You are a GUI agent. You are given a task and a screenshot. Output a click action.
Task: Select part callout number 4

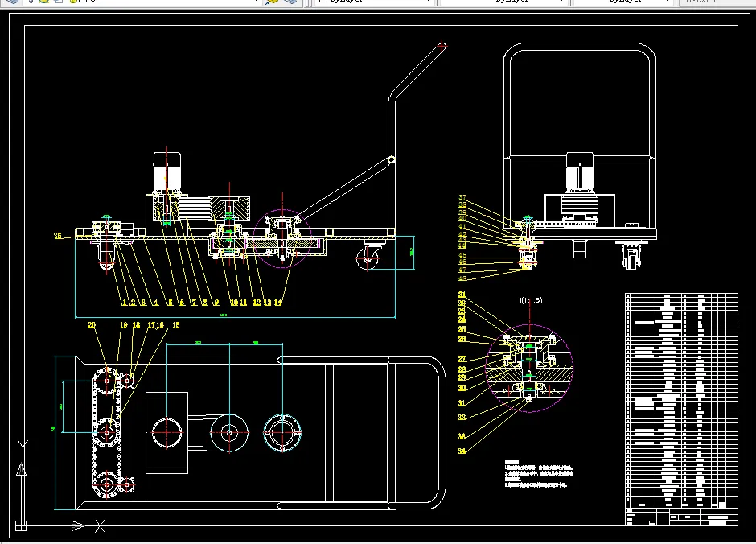(x=155, y=303)
